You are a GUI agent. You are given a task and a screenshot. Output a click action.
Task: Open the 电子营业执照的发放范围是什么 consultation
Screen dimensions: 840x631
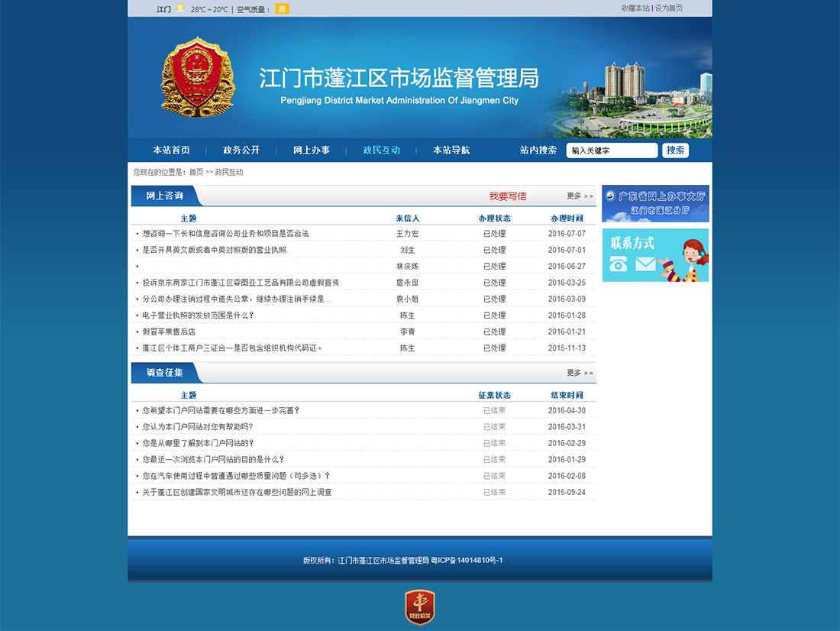coord(198,315)
